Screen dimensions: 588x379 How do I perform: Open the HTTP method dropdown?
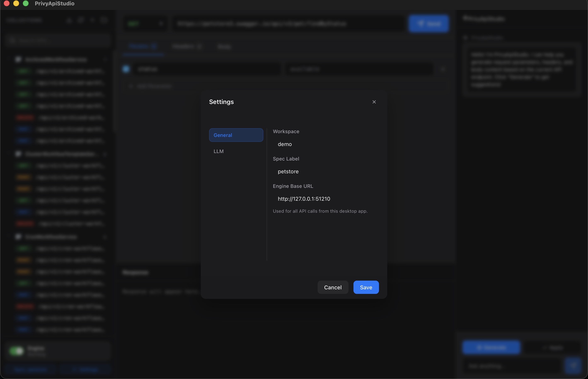point(145,24)
